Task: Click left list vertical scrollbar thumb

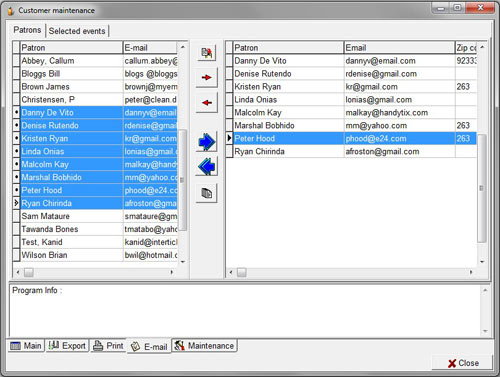Action: pyautogui.click(x=182, y=180)
